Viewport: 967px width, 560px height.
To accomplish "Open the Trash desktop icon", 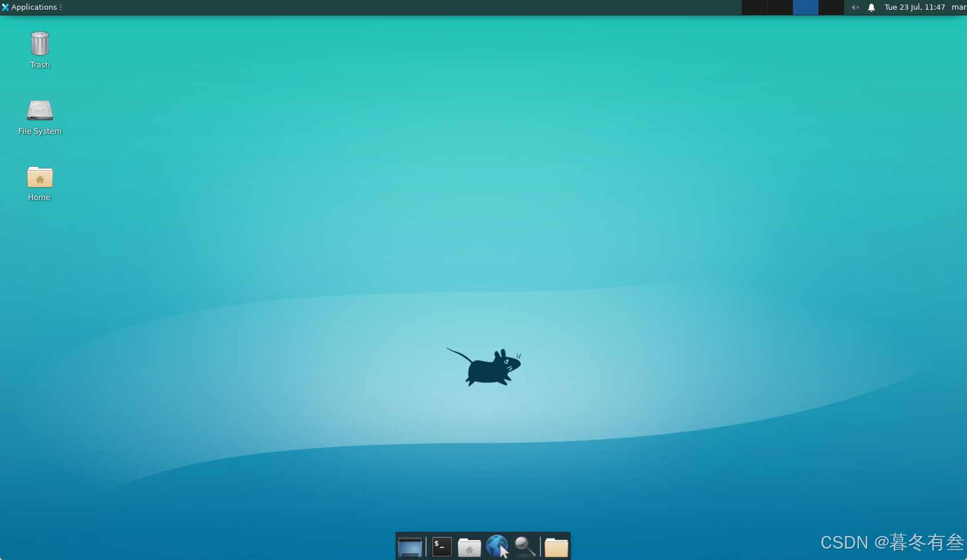I will (x=40, y=50).
